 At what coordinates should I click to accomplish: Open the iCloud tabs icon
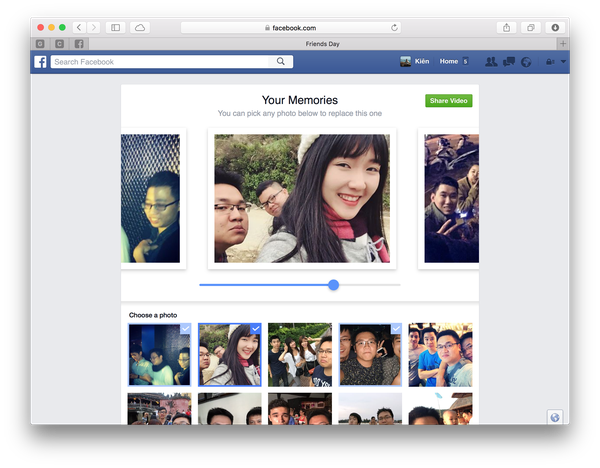pos(140,28)
